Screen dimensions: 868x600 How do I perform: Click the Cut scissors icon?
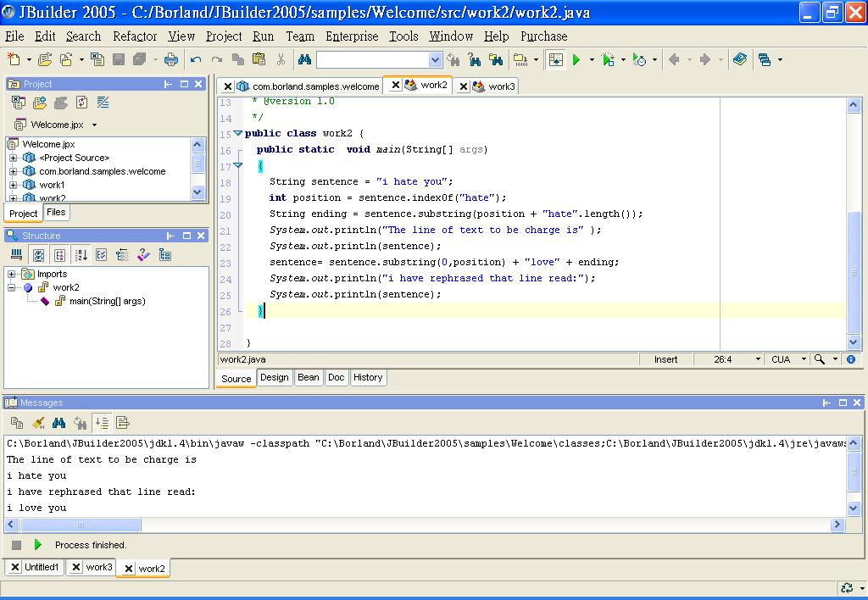pos(281,59)
